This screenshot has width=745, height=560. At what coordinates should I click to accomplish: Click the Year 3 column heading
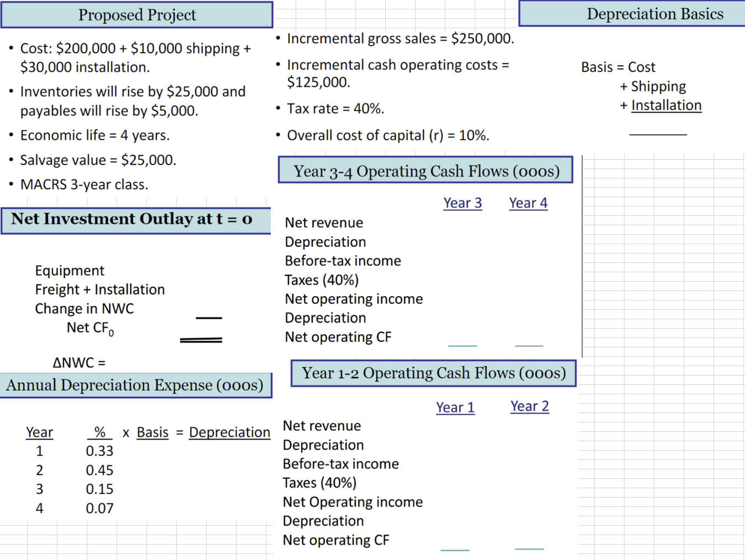tap(463, 203)
